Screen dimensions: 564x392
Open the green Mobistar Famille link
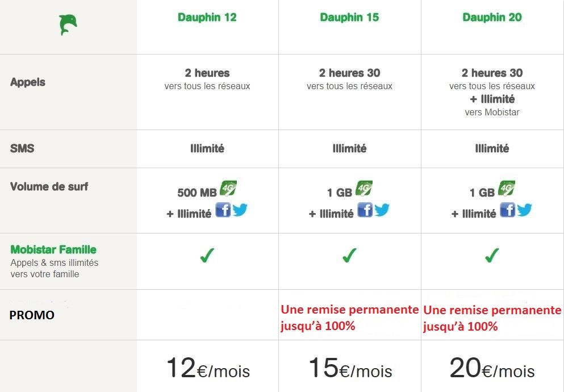pyautogui.click(x=53, y=249)
